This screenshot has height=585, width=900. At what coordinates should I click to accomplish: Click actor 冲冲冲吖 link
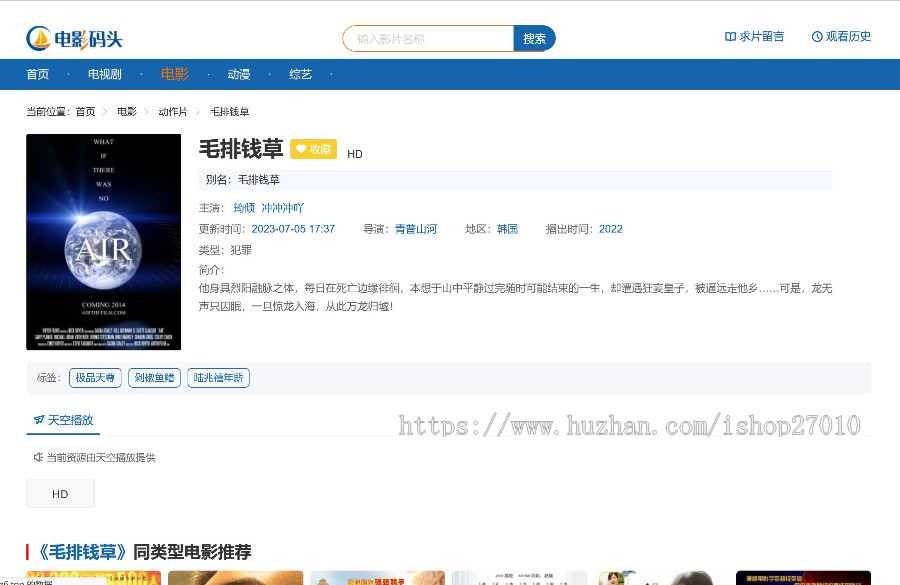click(282, 208)
